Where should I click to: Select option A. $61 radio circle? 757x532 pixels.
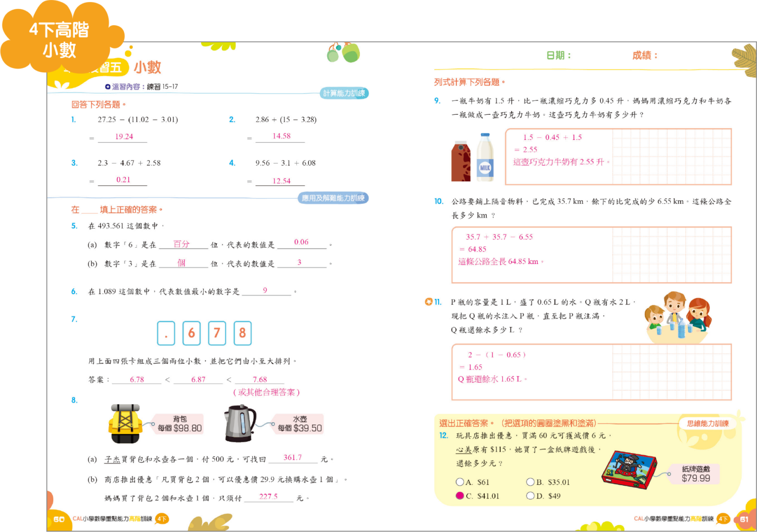coord(460,482)
